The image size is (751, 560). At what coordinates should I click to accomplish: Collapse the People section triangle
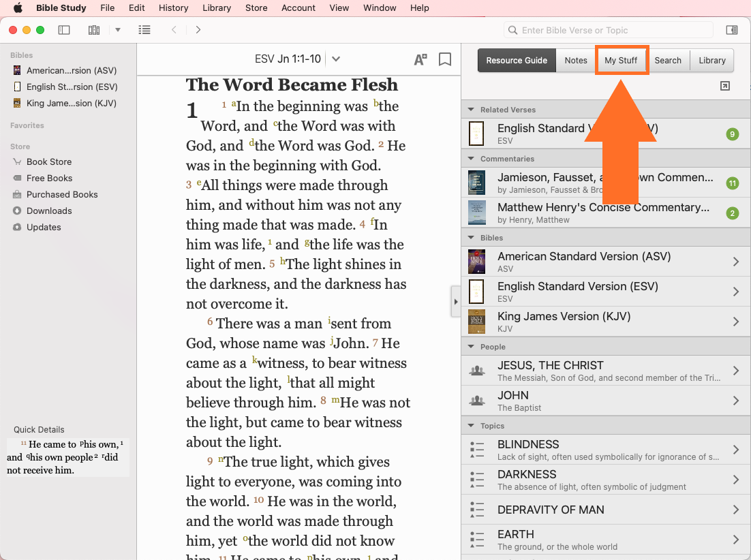click(x=470, y=347)
